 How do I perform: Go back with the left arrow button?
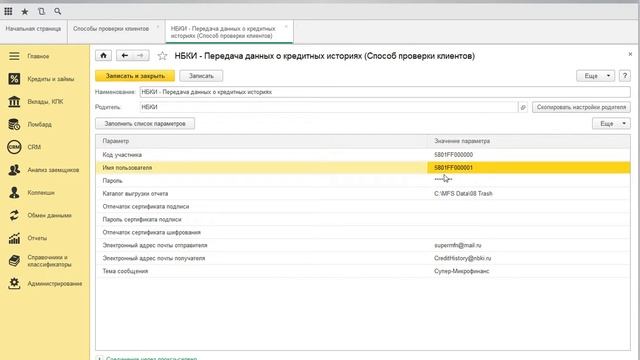125,56
